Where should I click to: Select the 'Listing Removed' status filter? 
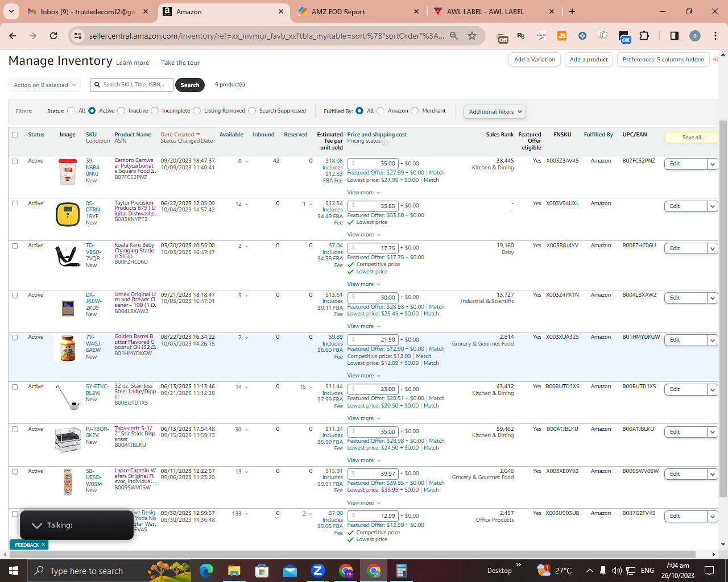point(197,111)
